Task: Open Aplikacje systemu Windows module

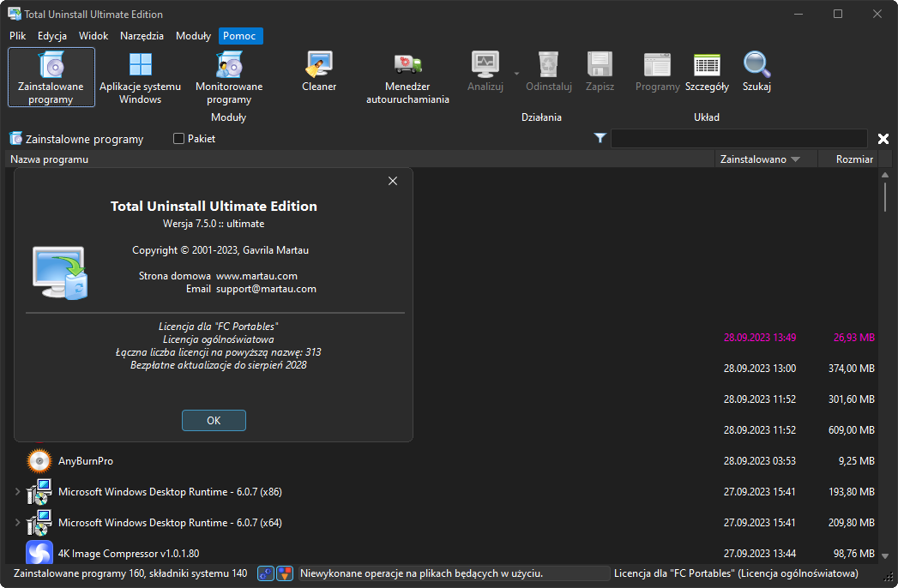Action: pyautogui.click(x=141, y=77)
